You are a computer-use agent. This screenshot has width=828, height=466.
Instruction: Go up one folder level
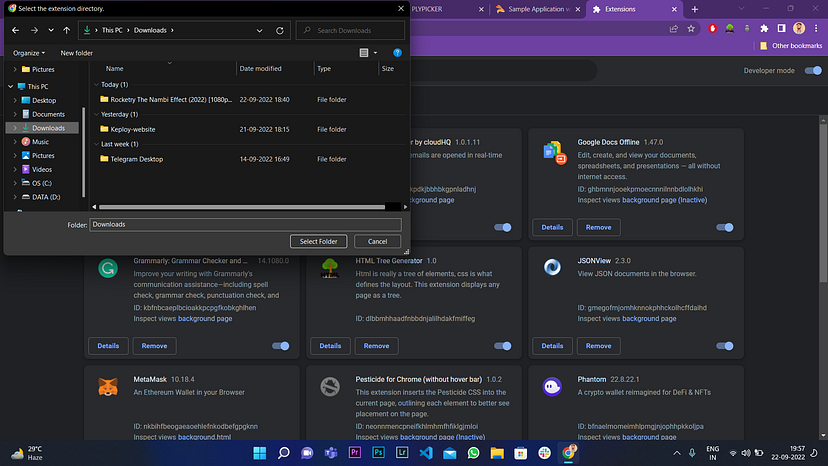(67, 31)
